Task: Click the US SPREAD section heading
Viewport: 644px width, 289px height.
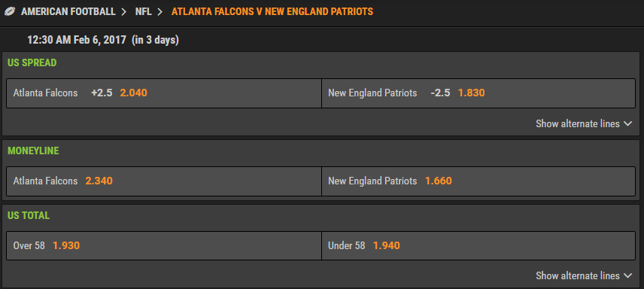Action: coord(32,63)
